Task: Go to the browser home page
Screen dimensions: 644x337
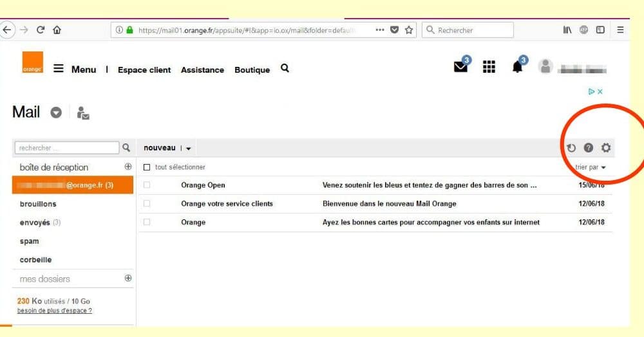Action: click(57, 30)
